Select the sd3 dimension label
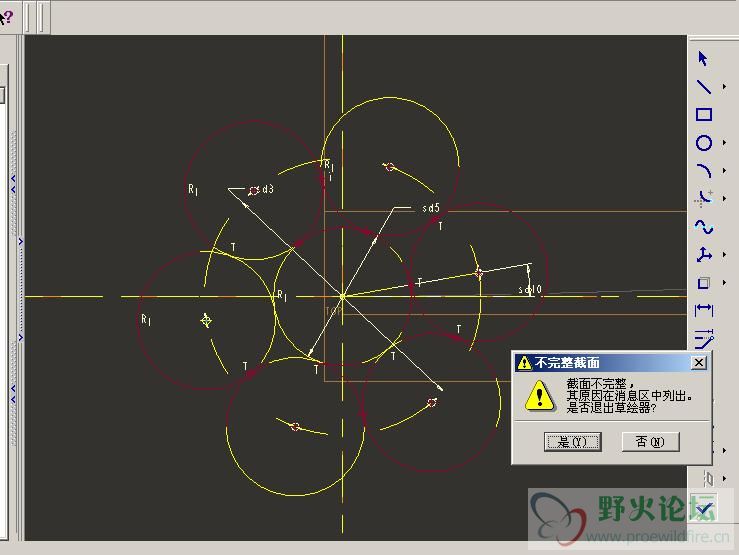739x555 pixels. click(266, 189)
